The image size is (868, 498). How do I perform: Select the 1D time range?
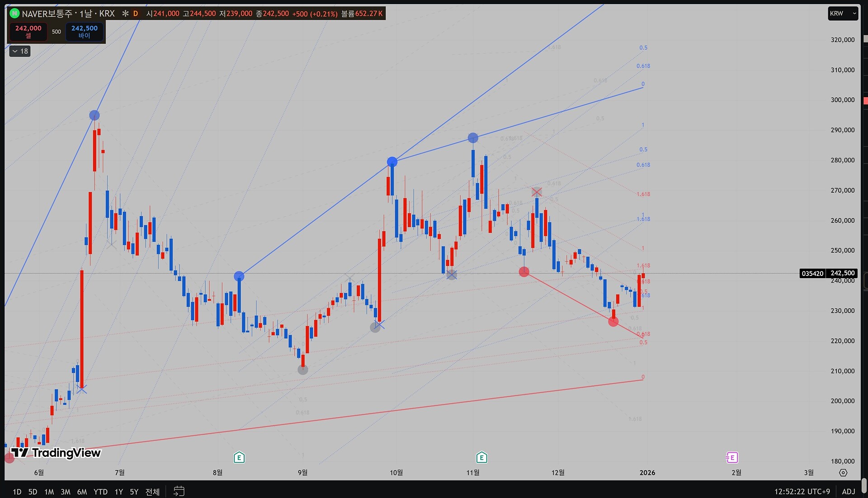(x=17, y=492)
